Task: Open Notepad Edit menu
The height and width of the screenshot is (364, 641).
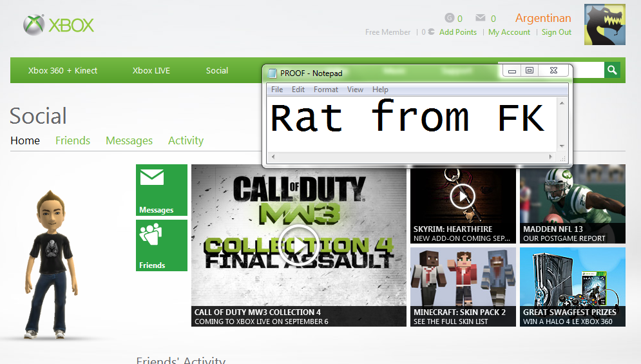Action: click(x=298, y=90)
